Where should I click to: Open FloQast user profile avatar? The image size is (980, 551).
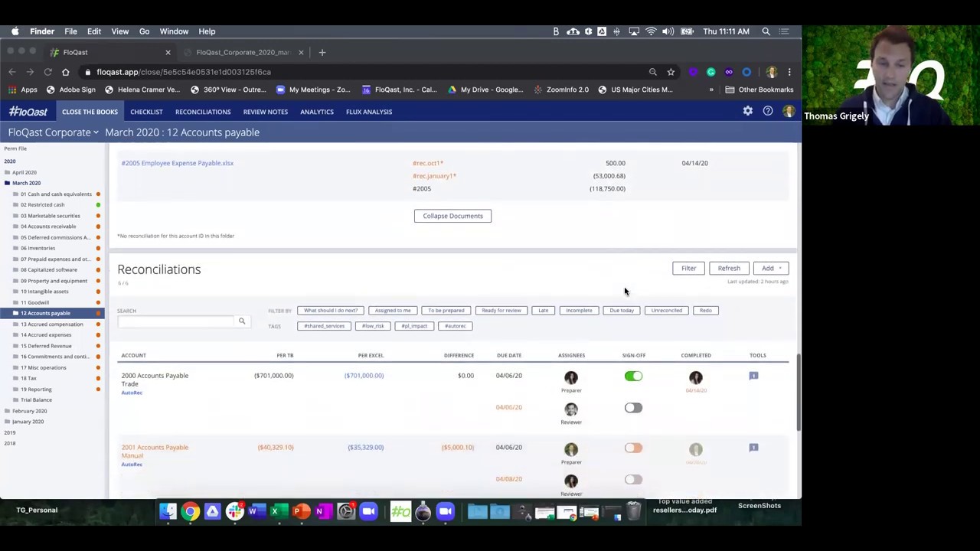pos(789,112)
